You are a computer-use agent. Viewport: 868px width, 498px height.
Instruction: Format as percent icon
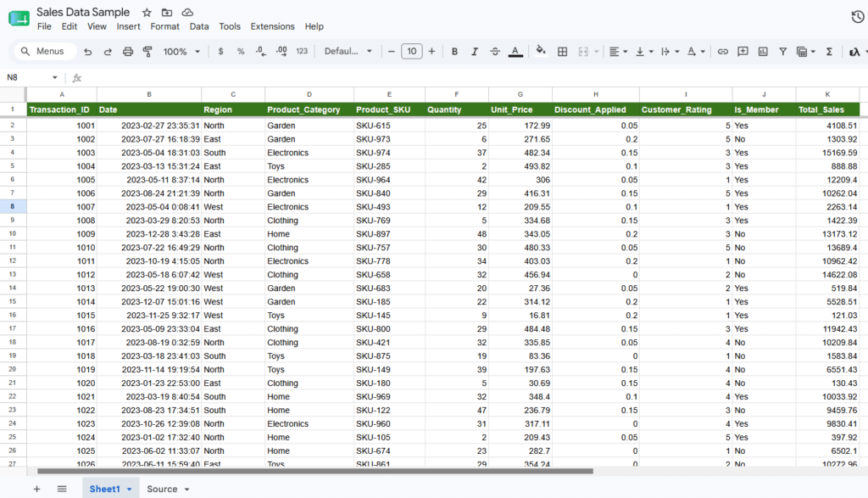241,52
